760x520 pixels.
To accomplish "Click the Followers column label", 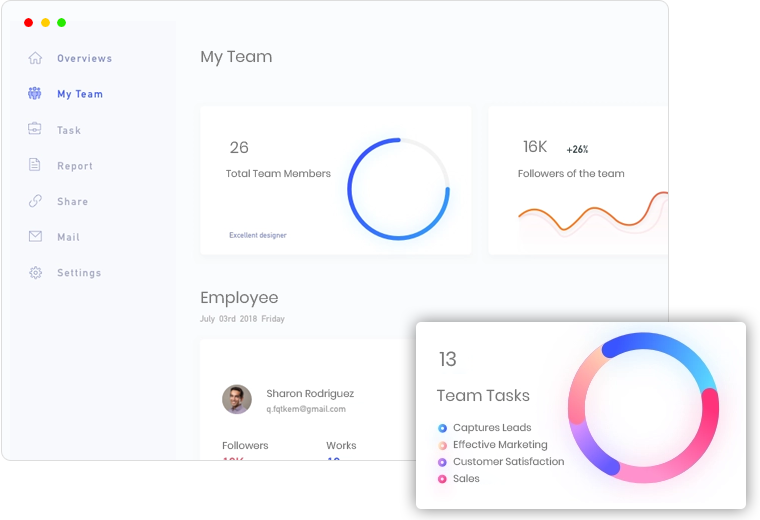I will (245, 445).
